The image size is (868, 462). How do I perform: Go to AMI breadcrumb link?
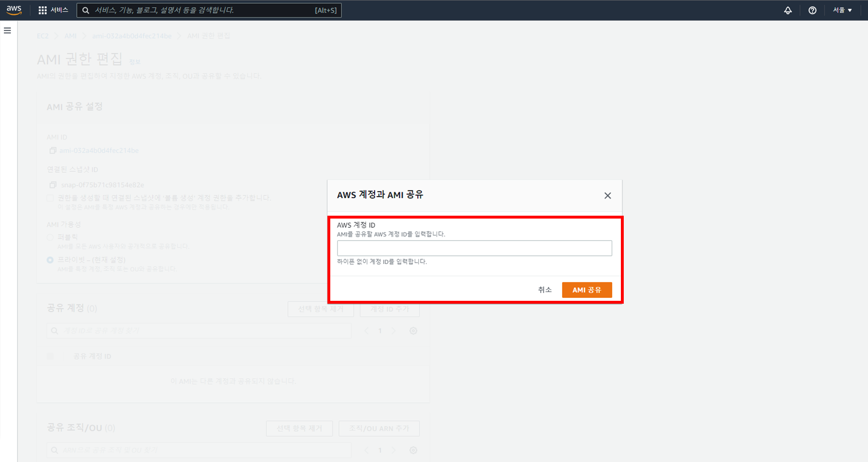click(x=70, y=36)
